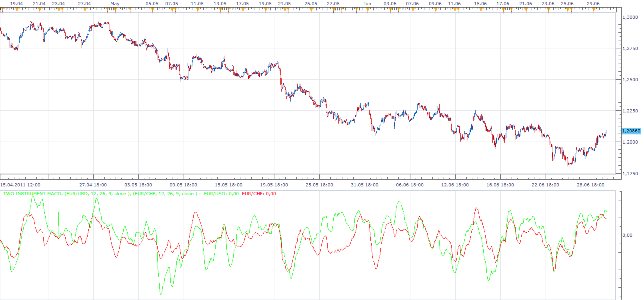Click the orange marker under 09.06
Viewport: 644px width, 300px height.
pos(435,10)
